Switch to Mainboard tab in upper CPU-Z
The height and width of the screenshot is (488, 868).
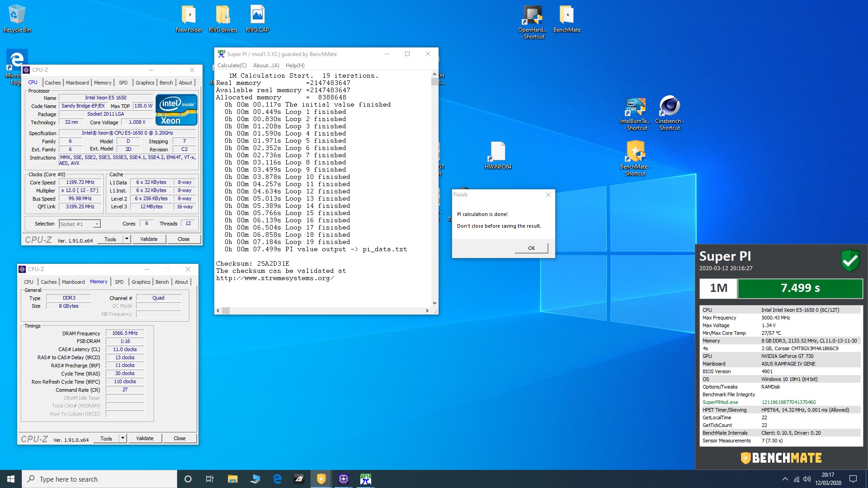pyautogui.click(x=77, y=83)
